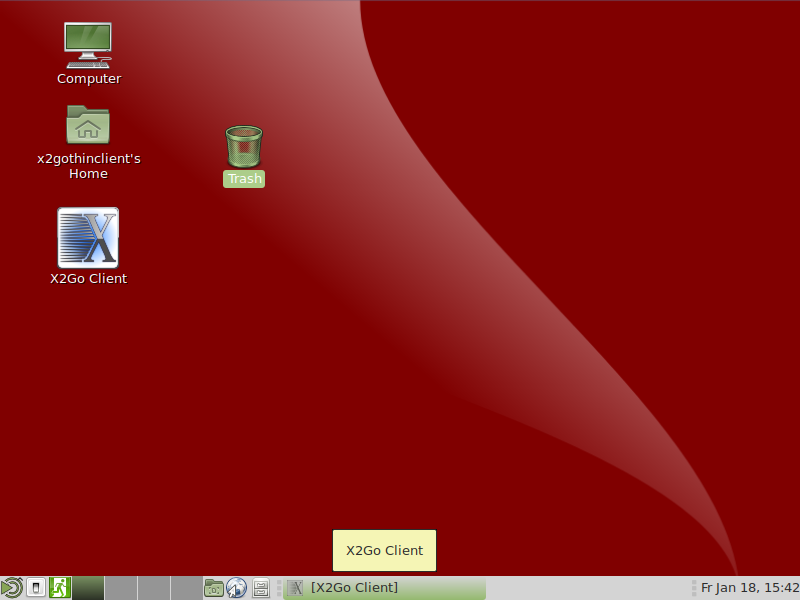Click the Trash label text
Screen dimensions: 800x600
pyautogui.click(x=244, y=179)
